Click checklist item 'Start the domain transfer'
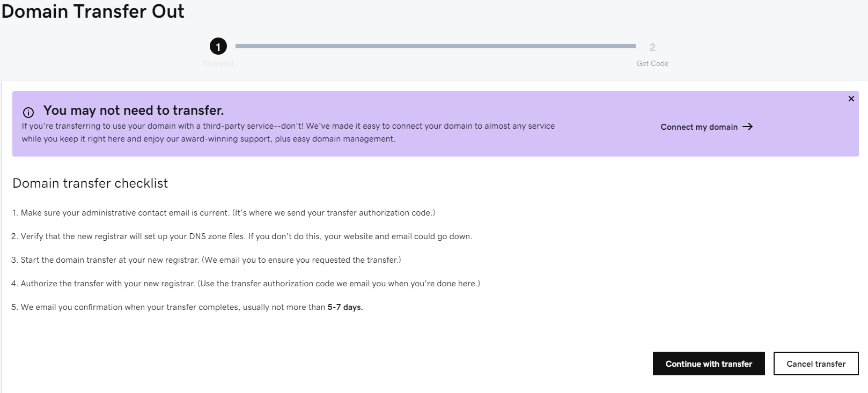Viewport: 868px width, 393px height. pyautogui.click(x=206, y=260)
